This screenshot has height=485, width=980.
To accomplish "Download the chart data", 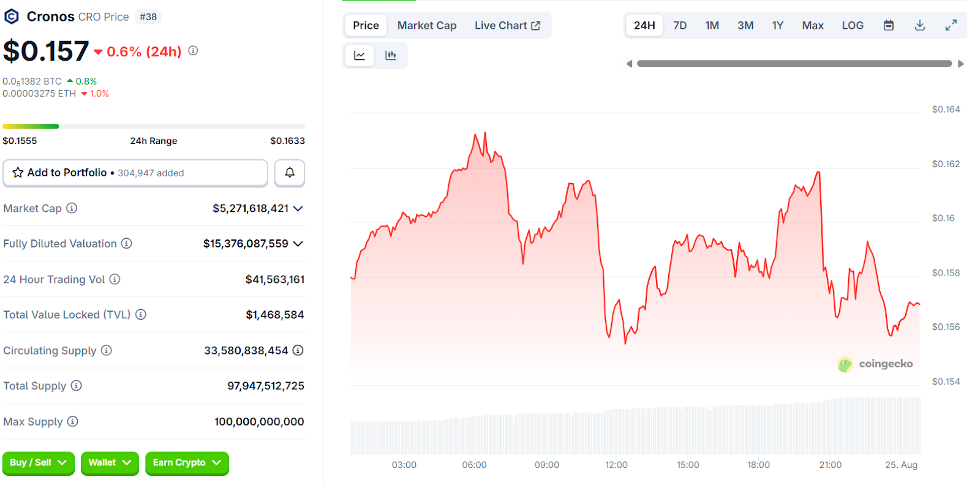I will 919,25.
